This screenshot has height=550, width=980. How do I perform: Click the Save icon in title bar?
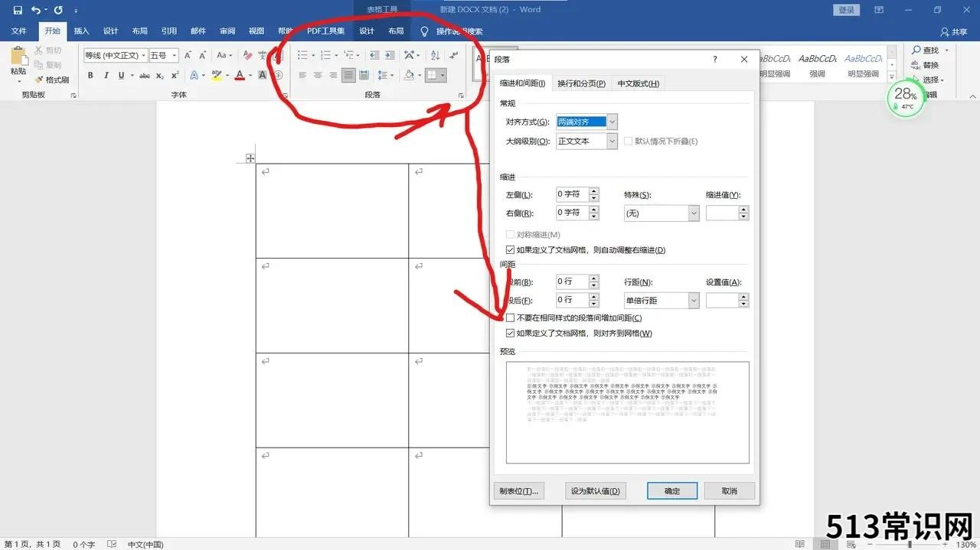coord(18,10)
